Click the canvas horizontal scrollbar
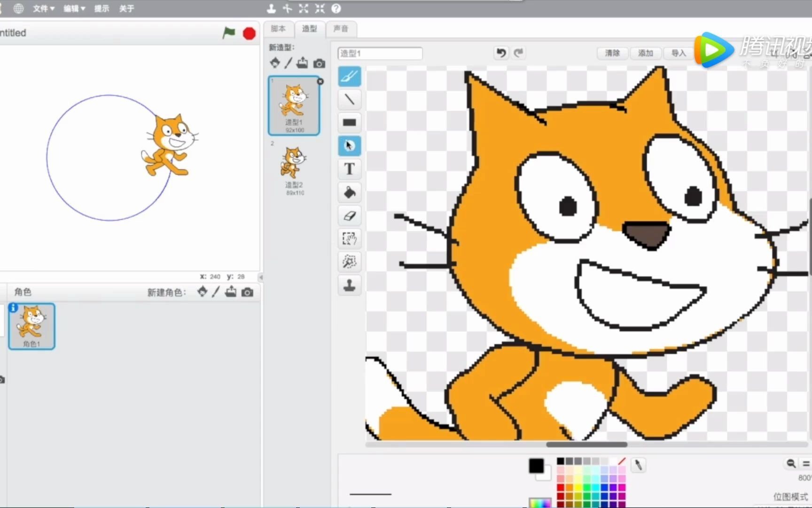 point(586,444)
